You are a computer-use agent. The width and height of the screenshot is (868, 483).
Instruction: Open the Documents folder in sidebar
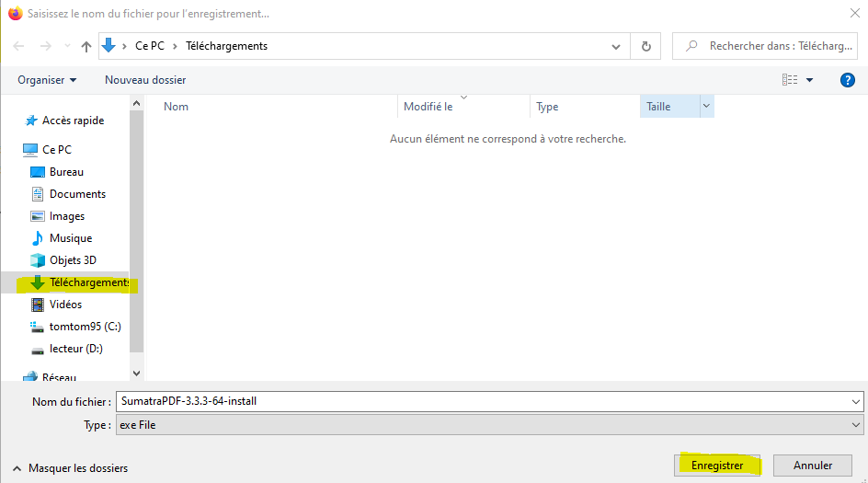tap(77, 194)
